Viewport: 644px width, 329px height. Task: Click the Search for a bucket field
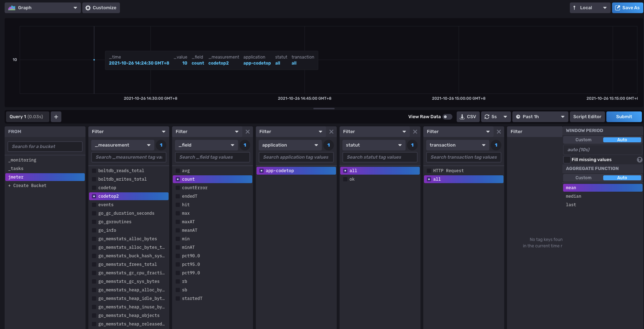[45, 147]
